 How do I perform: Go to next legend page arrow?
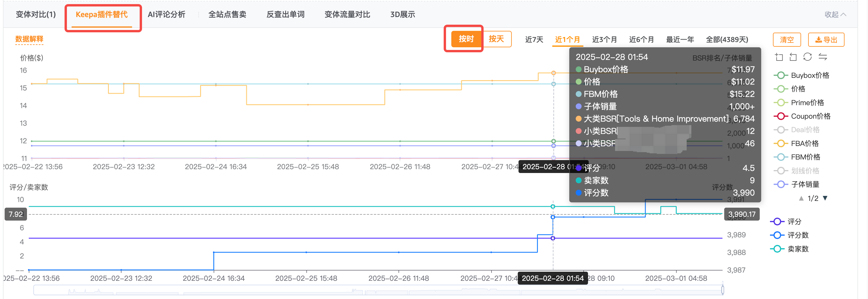(x=825, y=198)
